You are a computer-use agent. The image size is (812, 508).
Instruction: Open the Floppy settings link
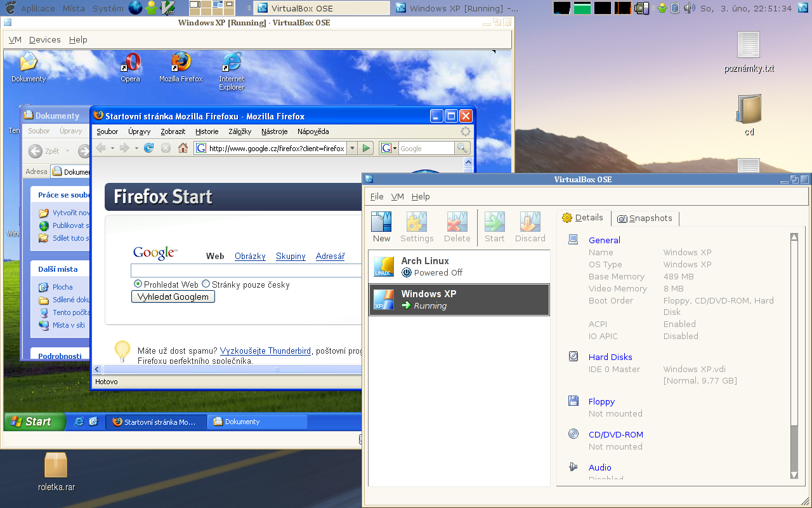[601, 401]
